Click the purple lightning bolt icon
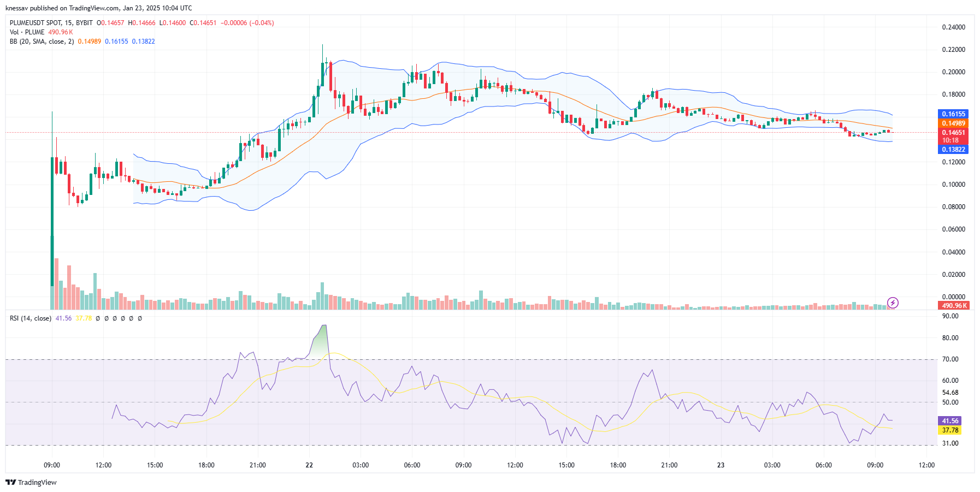The height and width of the screenshot is (492, 980). [893, 303]
